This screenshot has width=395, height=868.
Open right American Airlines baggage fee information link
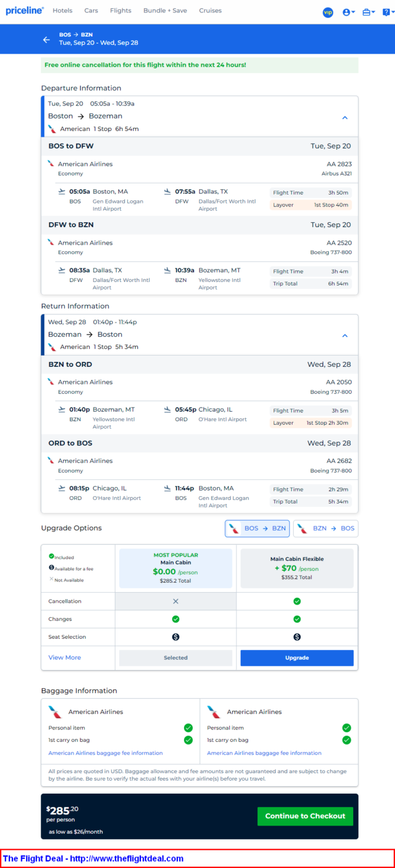(264, 753)
